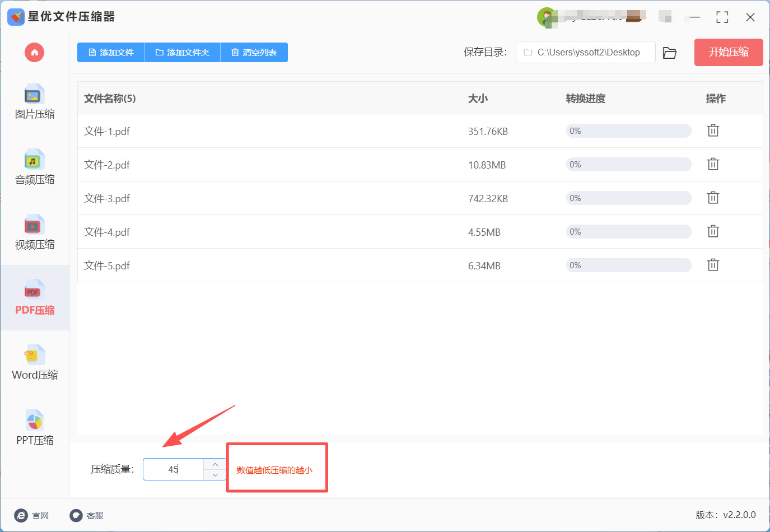Click the 6.34MB size value

[x=484, y=266]
